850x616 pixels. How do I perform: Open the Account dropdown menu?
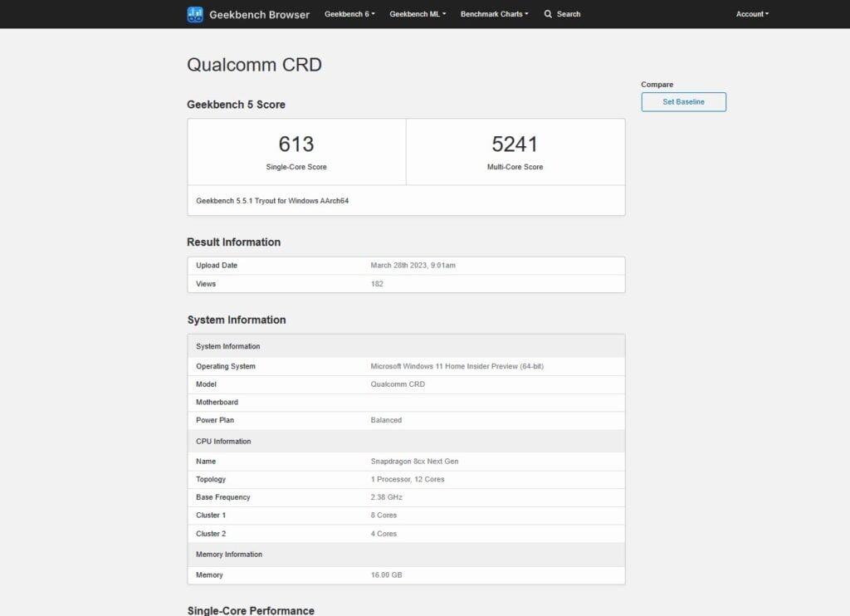click(x=752, y=14)
